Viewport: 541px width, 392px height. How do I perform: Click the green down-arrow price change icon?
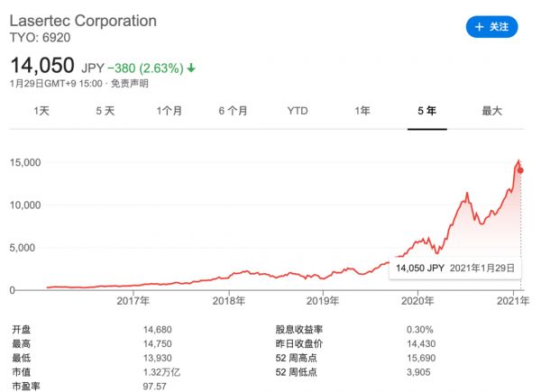pyautogui.click(x=192, y=68)
